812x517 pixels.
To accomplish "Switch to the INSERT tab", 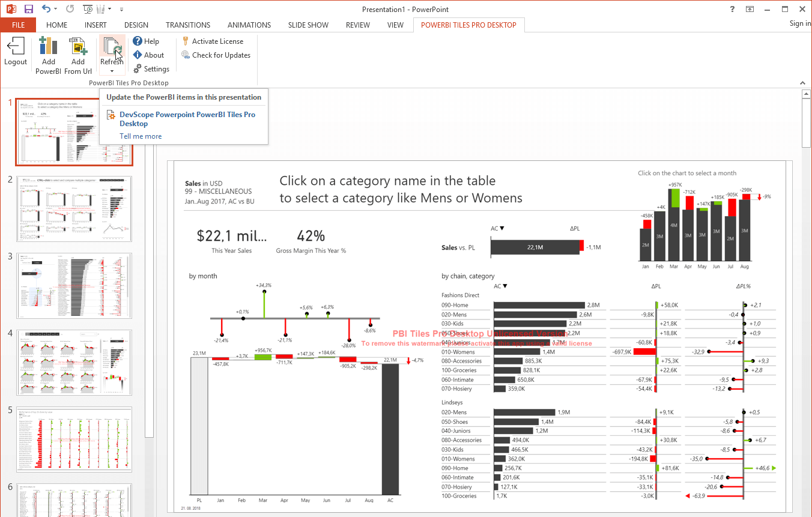I will point(95,25).
